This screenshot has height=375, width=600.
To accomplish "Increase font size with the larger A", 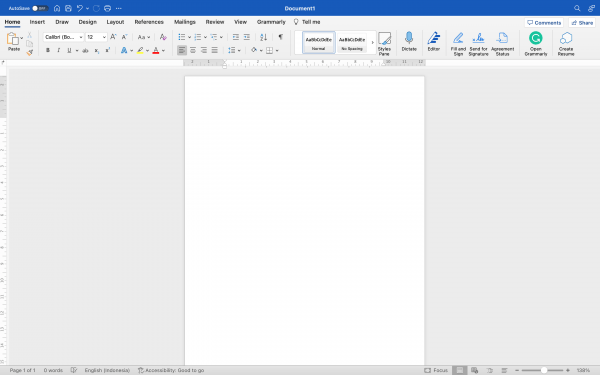I will (x=113, y=37).
